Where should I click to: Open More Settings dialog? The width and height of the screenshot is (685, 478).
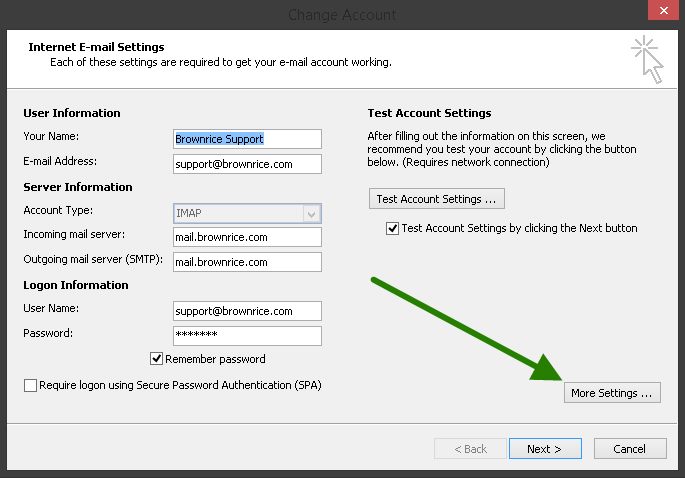[612, 393]
